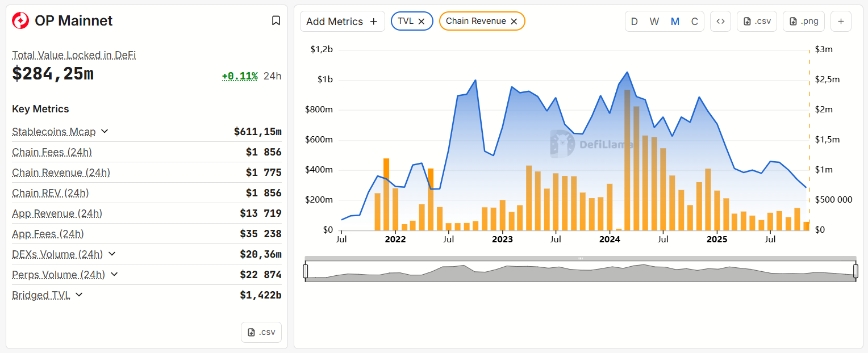Viewport: 868px width, 353px height.
Task: Expand the DEXs Volume breakdown
Action: click(x=112, y=254)
